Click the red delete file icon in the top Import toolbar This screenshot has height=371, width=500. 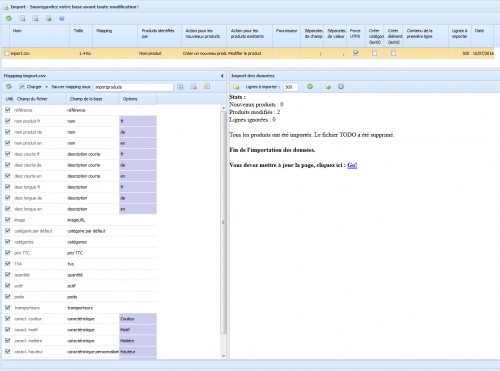point(35,19)
